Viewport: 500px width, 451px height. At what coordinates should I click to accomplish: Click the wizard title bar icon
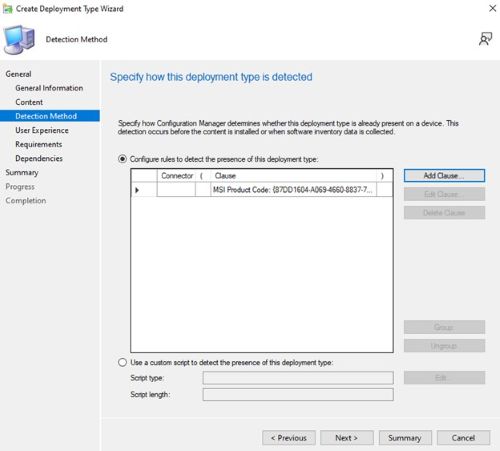[x=7, y=9]
